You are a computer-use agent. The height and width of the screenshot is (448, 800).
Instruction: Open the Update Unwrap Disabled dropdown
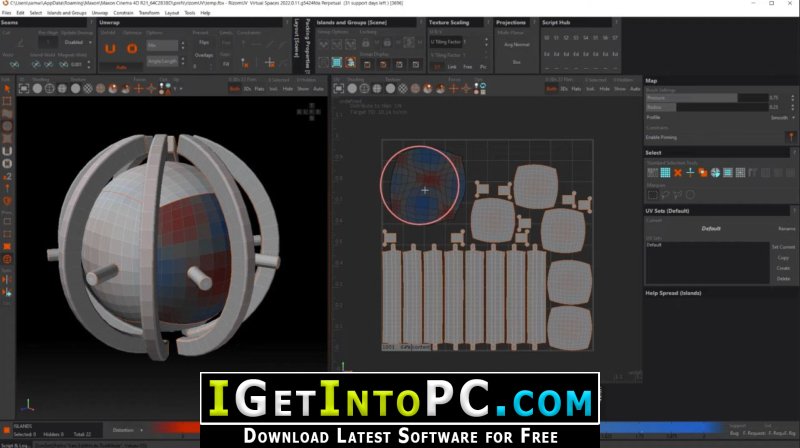(77, 42)
